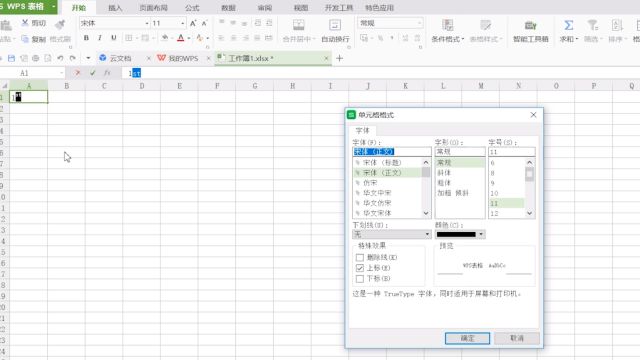
Task: Select 加粗 倾斜 in the font style list
Action: point(460,193)
